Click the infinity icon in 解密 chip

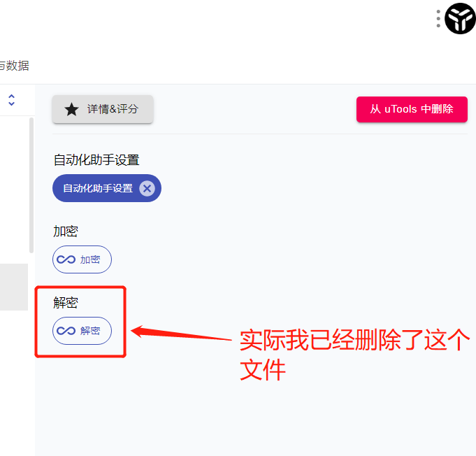(x=66, y=331)
